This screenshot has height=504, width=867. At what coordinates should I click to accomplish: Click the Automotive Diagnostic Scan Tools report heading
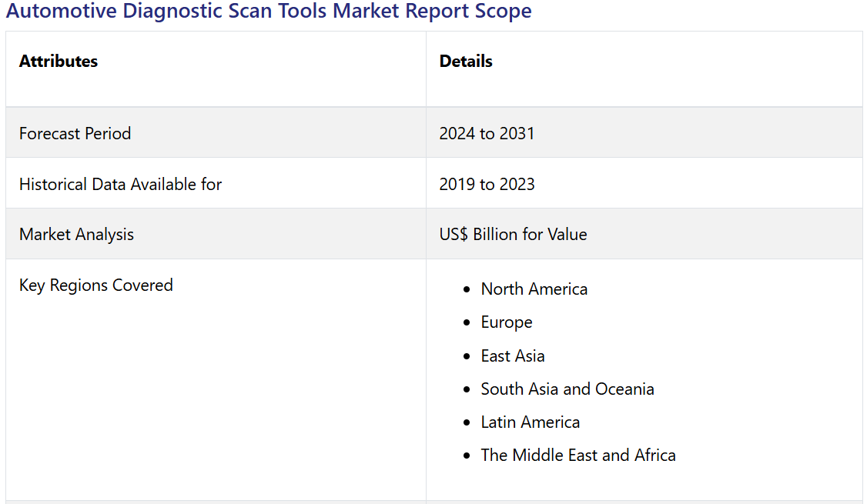tap(269, 12)
